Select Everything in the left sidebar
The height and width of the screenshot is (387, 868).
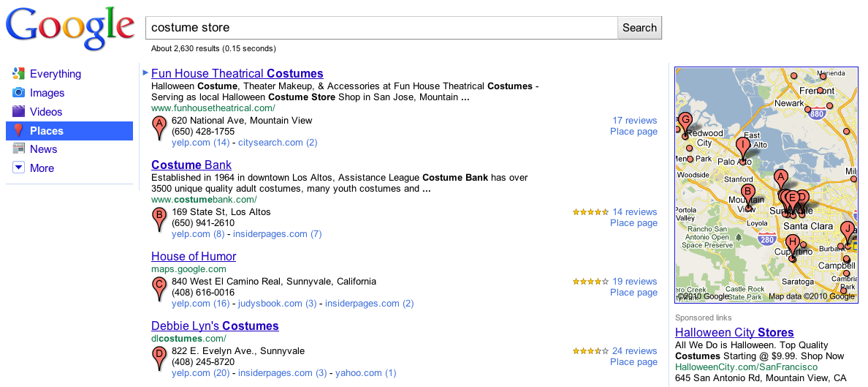click(56, 74)
